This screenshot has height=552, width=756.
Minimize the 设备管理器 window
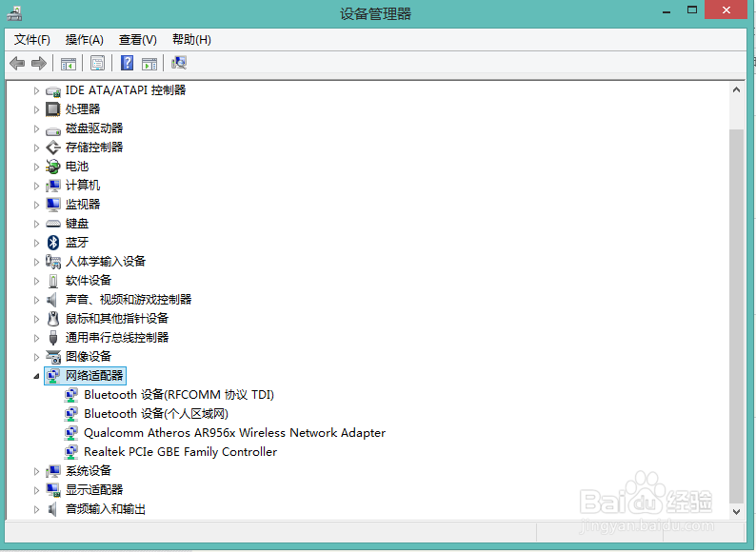(x=666, y=11)
